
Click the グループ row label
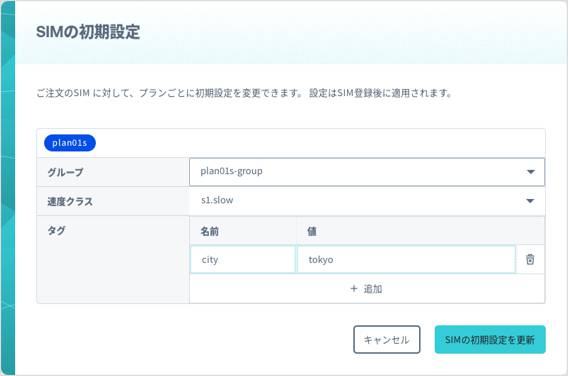[x=66, y=172]
